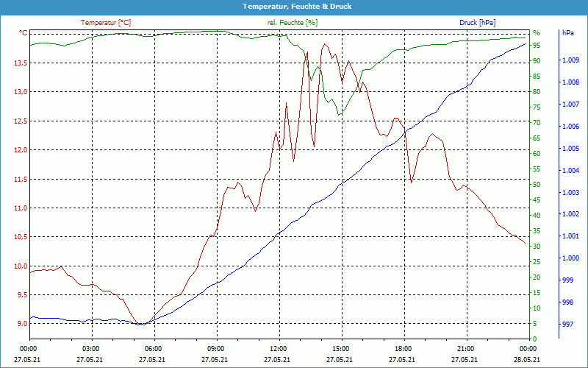Select the Druck [hPa] legend label
Image resolution: width=588 pixels, height=368 pixels.
point(477,23)
